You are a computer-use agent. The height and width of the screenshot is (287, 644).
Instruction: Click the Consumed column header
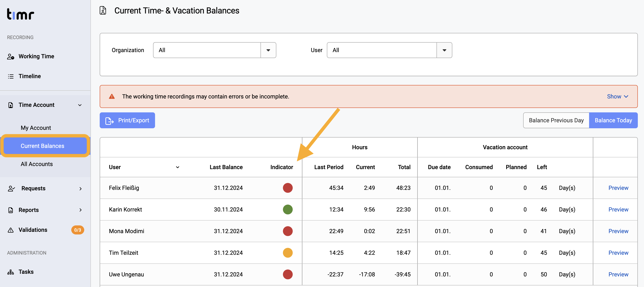click(479, 167)
